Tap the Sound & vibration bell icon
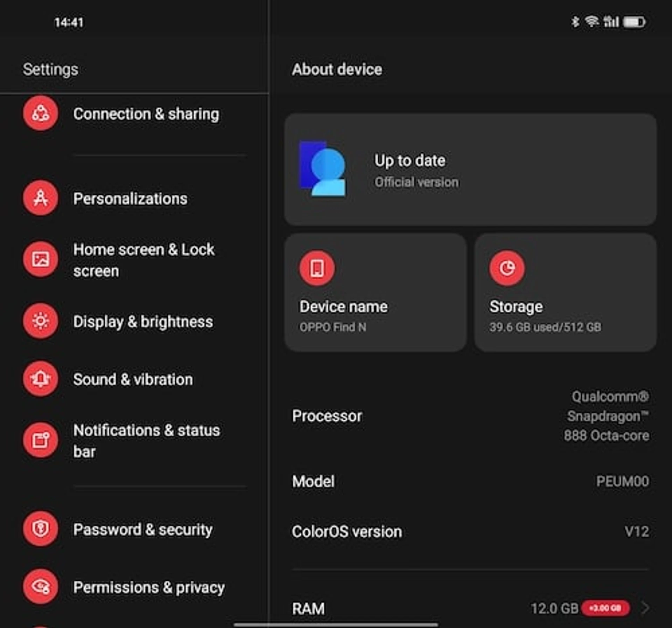The image size is (672, 628). pyautogui.click(x=41, y=379)
